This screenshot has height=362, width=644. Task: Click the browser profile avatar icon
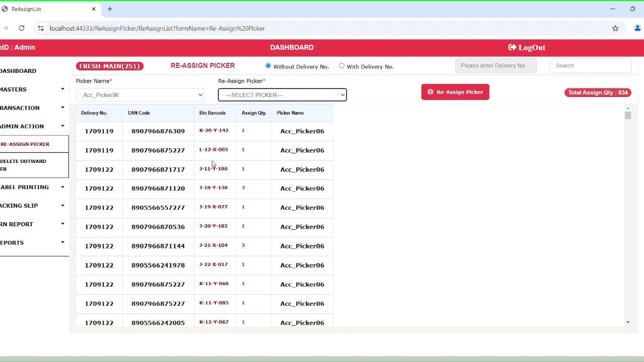[637, 29]
